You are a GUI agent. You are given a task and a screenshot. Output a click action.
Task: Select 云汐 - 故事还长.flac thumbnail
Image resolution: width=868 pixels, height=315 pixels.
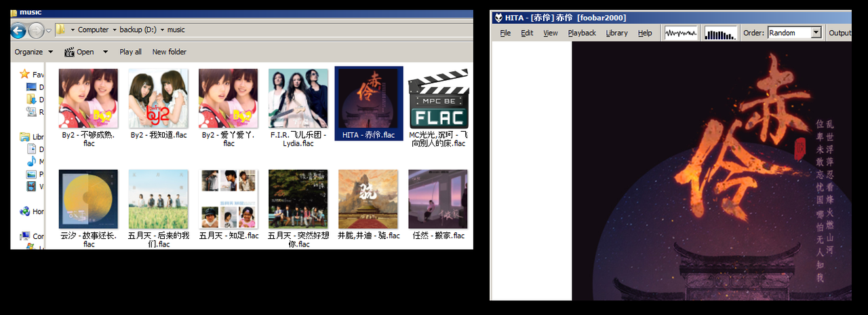[x=88, y=199]
